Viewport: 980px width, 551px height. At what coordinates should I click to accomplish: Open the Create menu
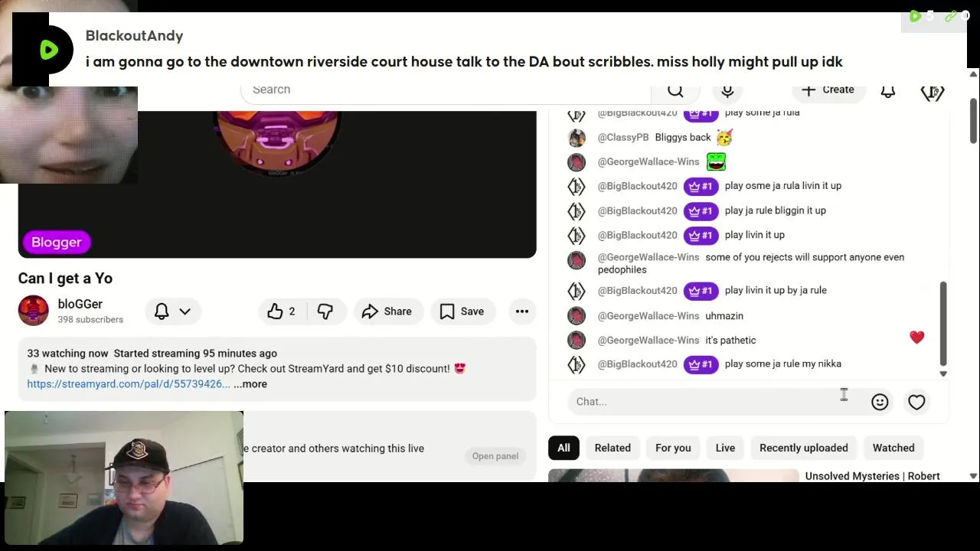point(828,90)
